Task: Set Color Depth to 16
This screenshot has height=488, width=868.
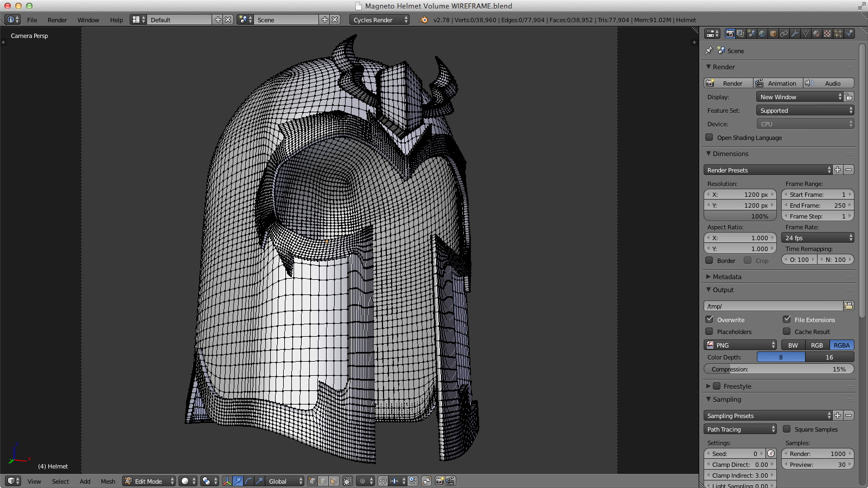Action: click(x=829, y=357)
